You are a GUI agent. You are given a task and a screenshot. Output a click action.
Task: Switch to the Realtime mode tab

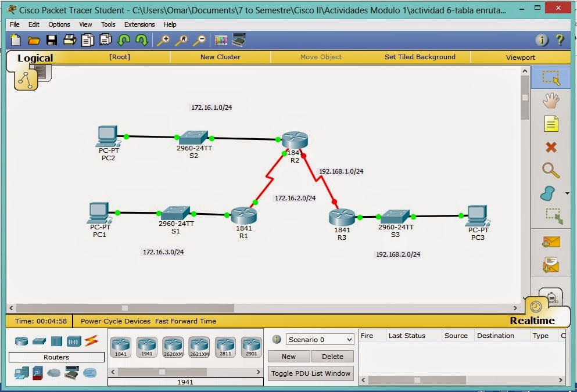532,321
